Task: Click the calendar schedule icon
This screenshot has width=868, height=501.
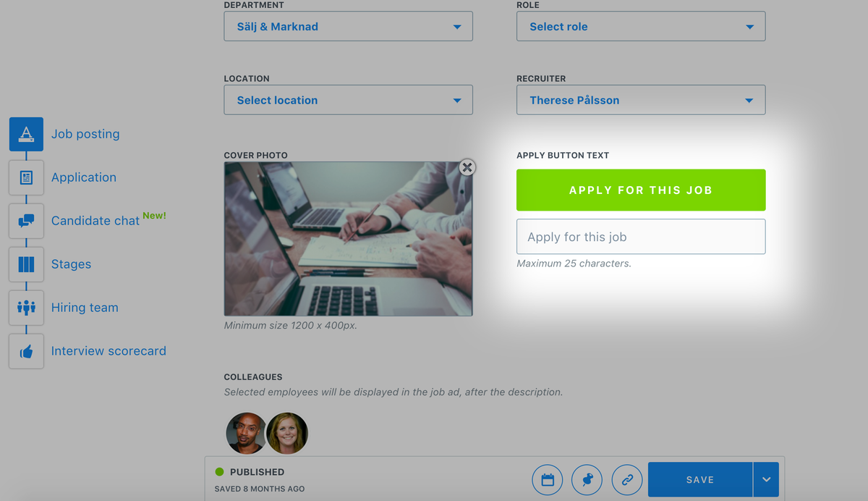Action: (548, 479)
